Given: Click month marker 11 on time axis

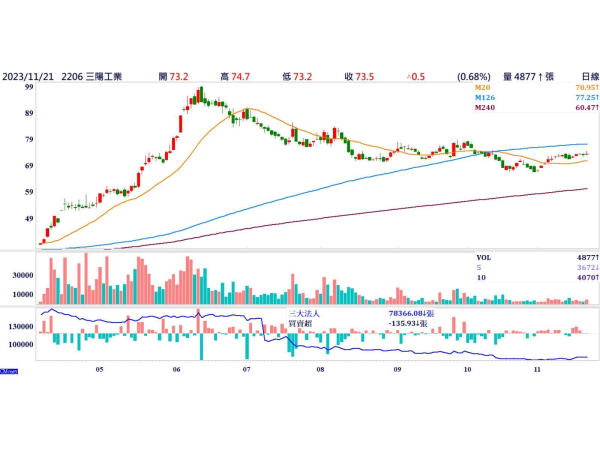Looking at the screenshot, I should (x=538, y=370).
